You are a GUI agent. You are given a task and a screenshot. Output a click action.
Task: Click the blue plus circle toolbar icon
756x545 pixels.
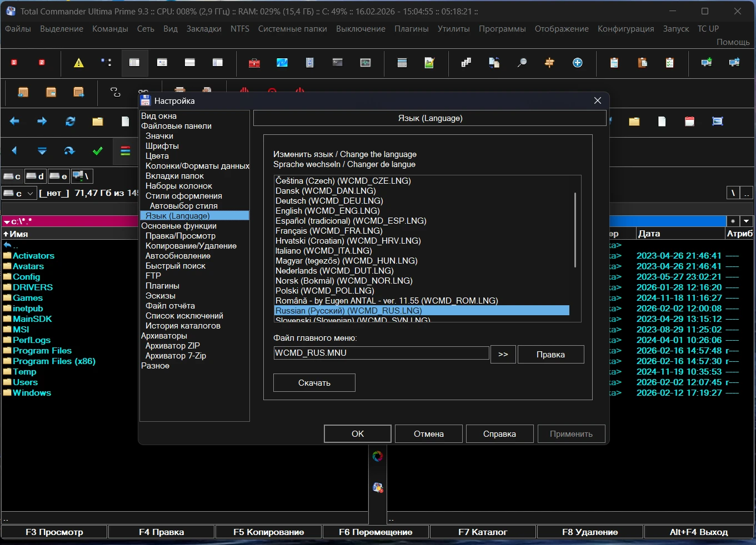578,63
